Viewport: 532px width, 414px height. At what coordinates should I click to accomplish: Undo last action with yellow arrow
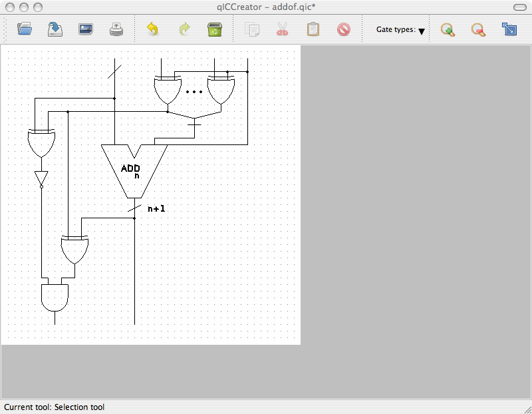(153, 29)
